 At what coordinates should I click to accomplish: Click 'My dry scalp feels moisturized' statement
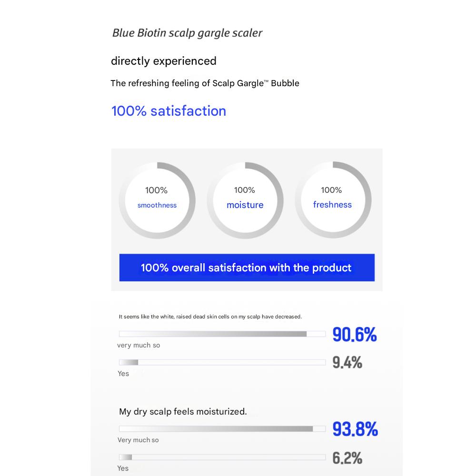pos(183,412)
